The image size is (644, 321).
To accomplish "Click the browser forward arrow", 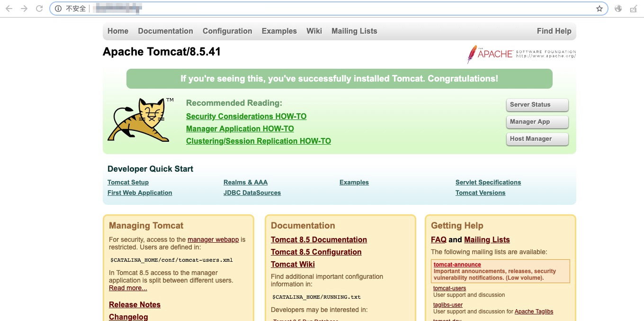I will (x=24, y=9).
